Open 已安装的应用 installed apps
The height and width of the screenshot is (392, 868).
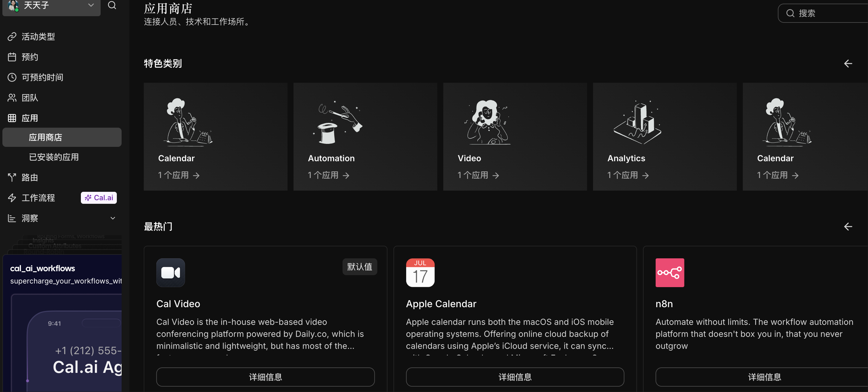[x=54, y=157]
